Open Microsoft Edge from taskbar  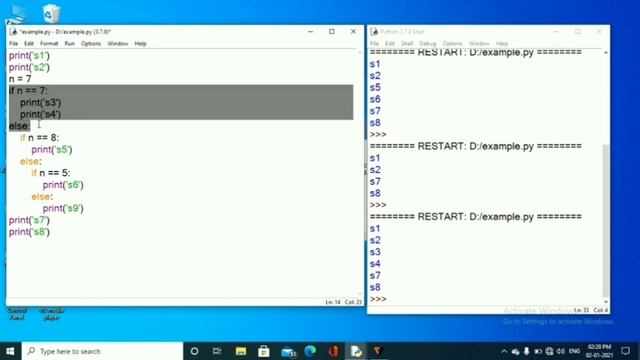coord(310,351)
